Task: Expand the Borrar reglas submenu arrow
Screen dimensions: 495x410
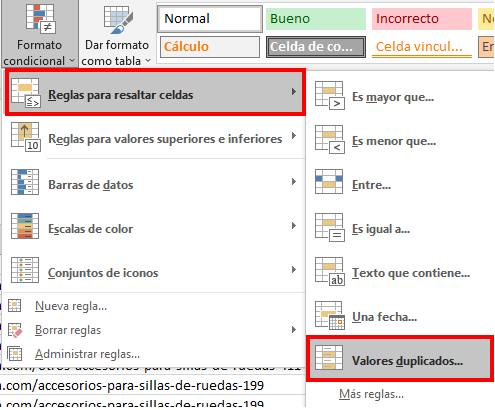Action: point(293,330)
